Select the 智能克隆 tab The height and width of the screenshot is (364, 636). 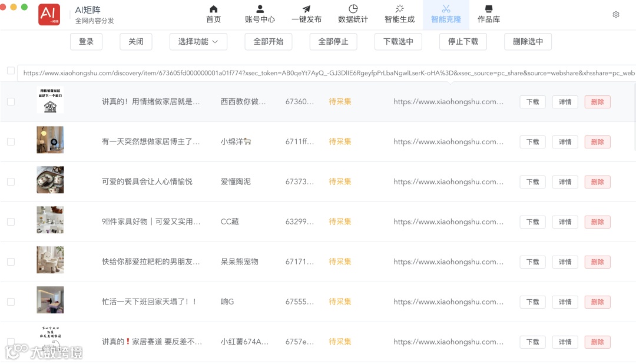(x=446, y=15)
